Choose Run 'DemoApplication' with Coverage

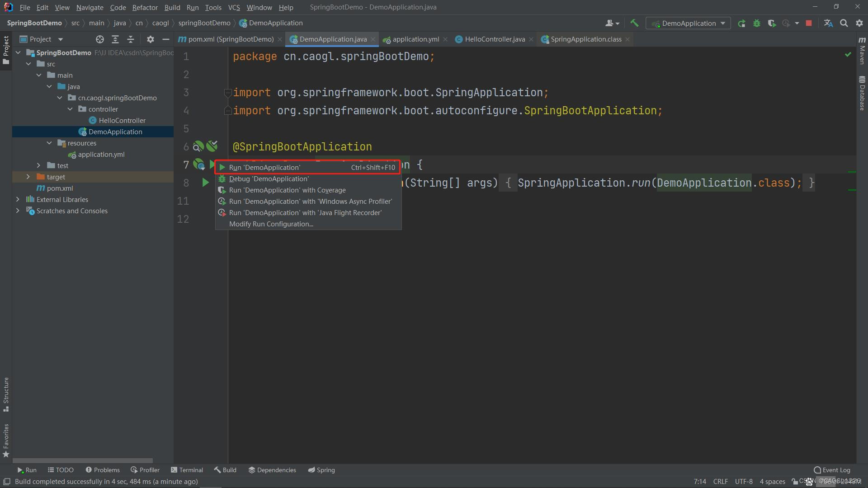308,190
